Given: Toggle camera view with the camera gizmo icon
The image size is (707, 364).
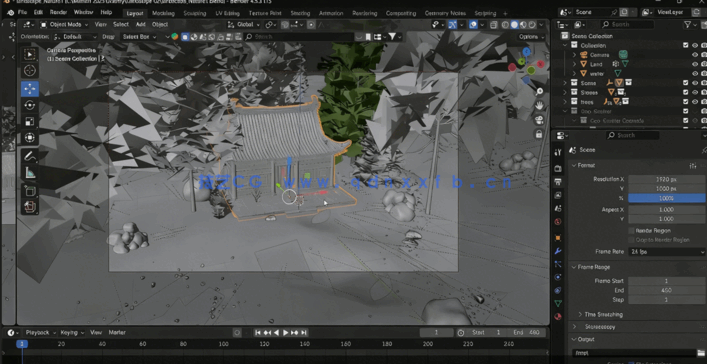Looking at the screenshot, I should click(x=539, y=120).
